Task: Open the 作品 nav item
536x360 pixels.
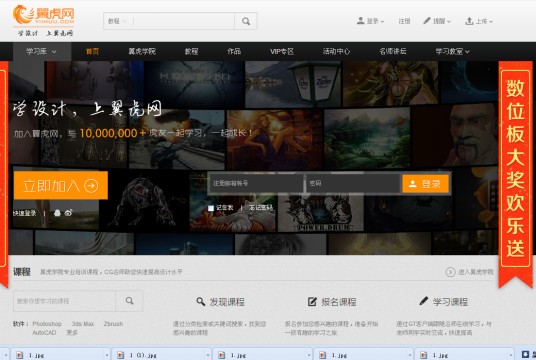Action: tap(234, 51)
